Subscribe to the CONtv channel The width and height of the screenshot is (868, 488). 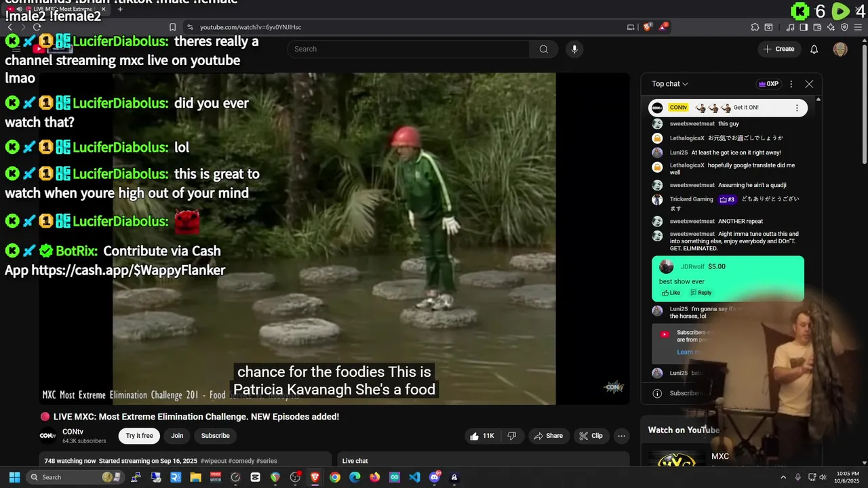pos(216,436)
